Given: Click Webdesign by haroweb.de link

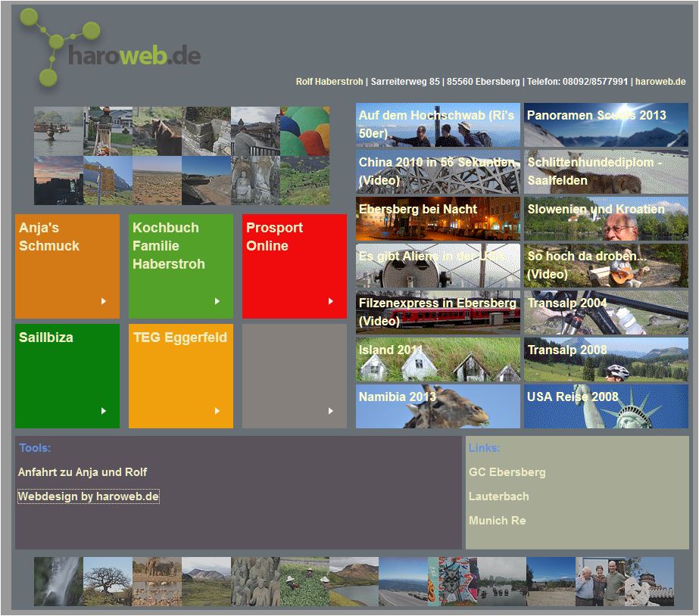Looking at the screenshot, I should click(x=89, y=496).
